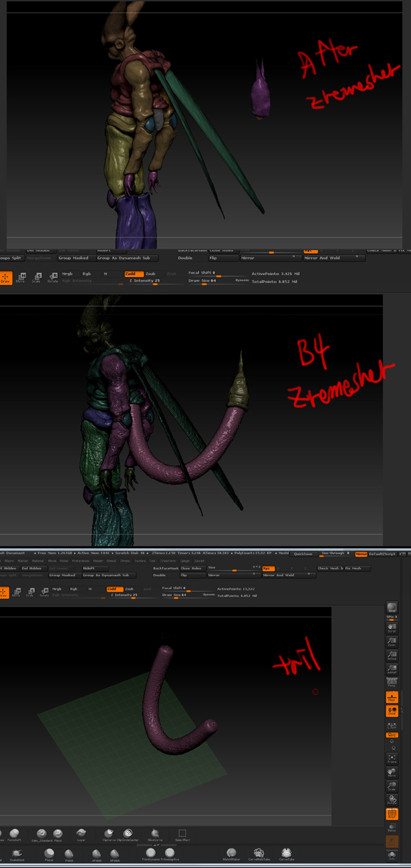Screen dimensions: 411x868
Task: Toggle PolyF polyframe display
Action: pos(392,814)
